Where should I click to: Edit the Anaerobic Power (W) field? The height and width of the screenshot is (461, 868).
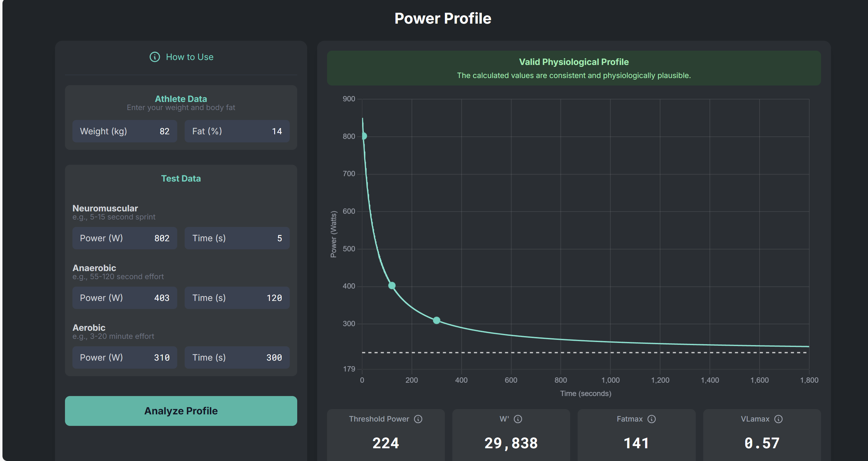(x=125, y=298)
